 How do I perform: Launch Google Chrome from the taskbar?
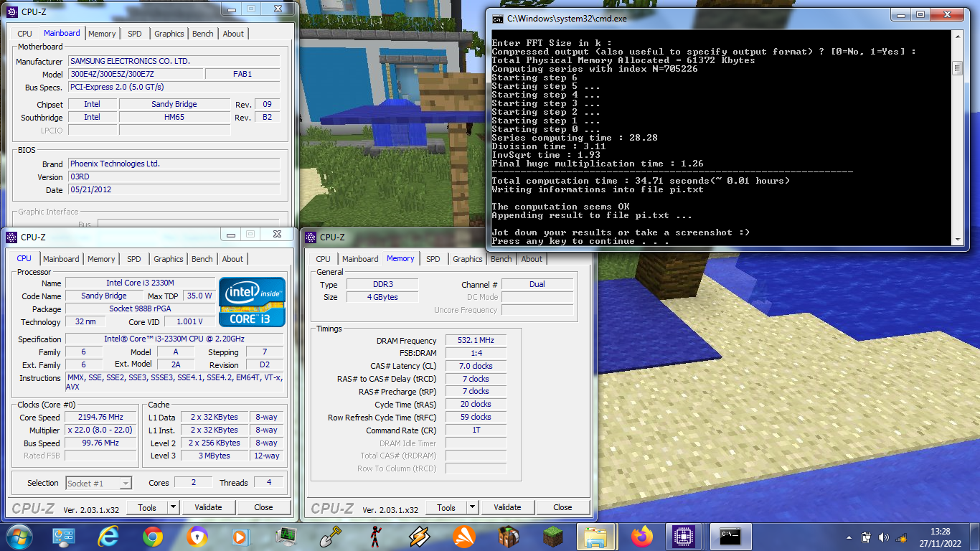[152, 537]
